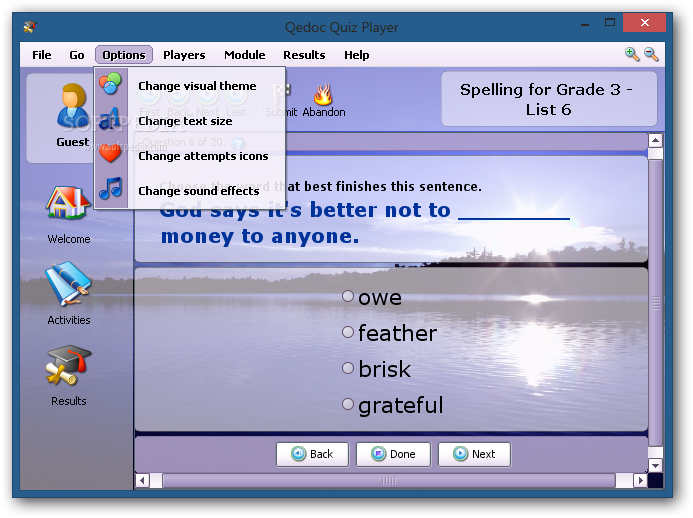Click the letter 'a' text size icon
The width and height of the screenshot is (693, 518).
109,119
